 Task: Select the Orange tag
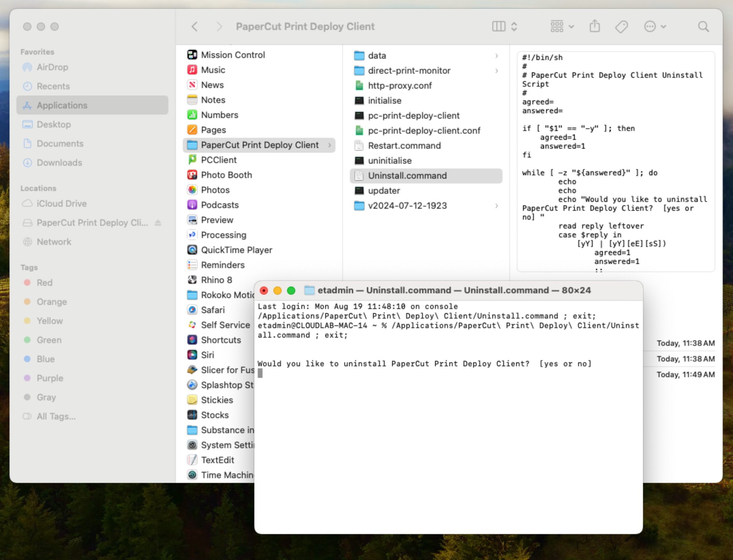pyautogui.click(x=92, y=302)
